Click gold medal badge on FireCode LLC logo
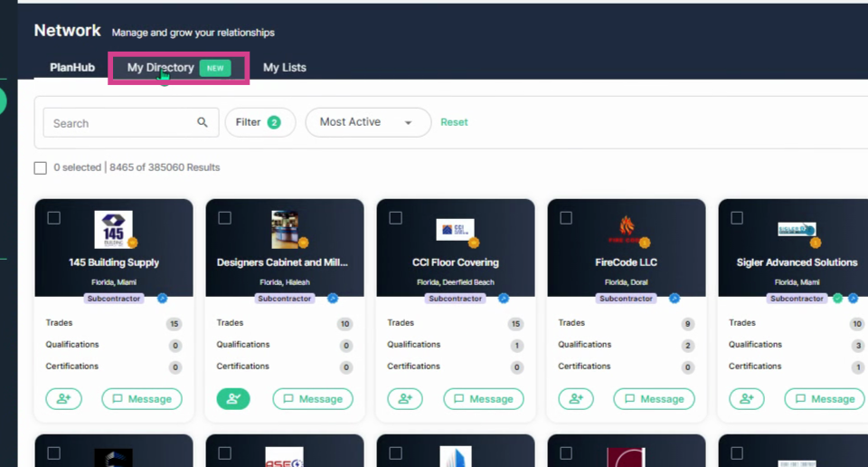Screen dimensions: 868x467 point(645,243)
